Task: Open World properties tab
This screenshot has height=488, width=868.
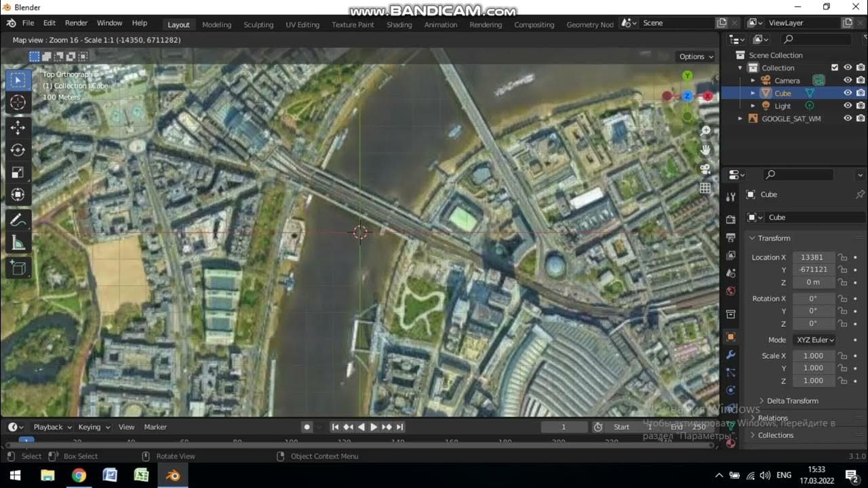Action: pos(730,291)
